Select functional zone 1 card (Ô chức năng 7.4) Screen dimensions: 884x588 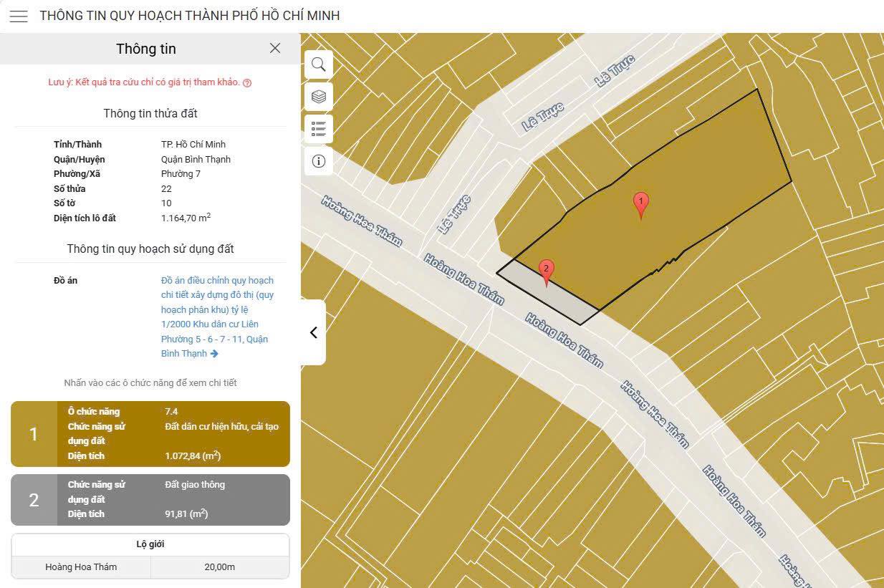click(x=173, y=434)
